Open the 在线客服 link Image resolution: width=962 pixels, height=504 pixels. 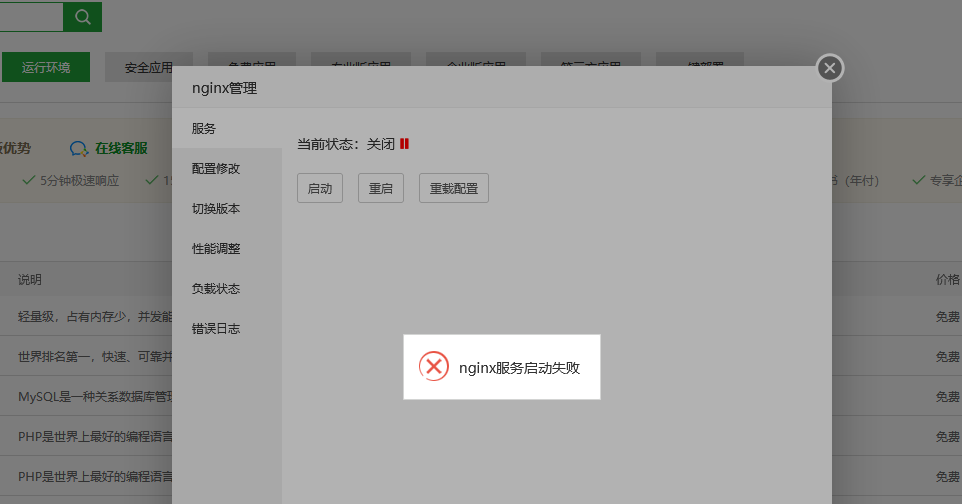121,149
